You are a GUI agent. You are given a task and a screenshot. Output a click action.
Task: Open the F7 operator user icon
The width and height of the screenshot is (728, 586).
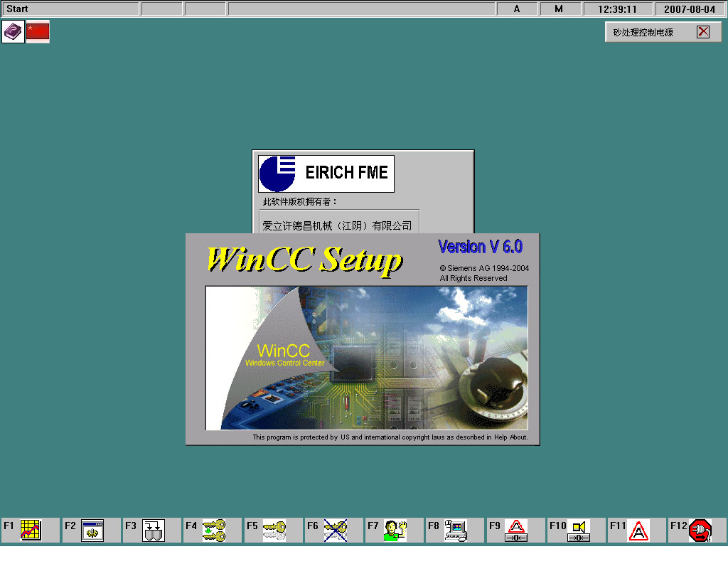(x=395, y=531)
